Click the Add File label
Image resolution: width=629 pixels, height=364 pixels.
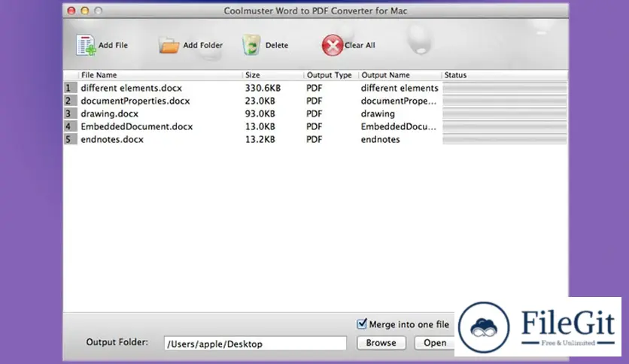coord(113,45)
